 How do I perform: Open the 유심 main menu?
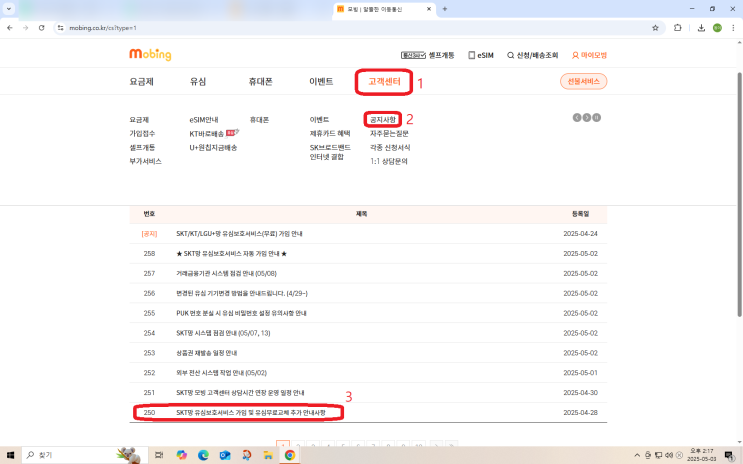tap(198, 82)
